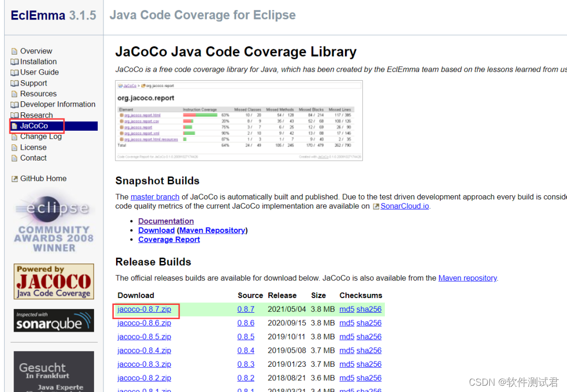567x392 pixels.
Task: Open sha256 checksum for jacoco-0.8.7
Action: 369,309
